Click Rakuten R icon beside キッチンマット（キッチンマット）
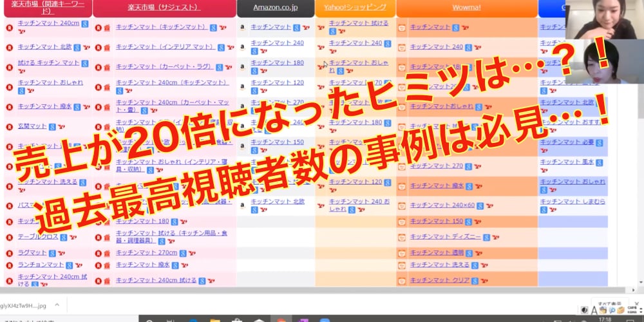 (x=98, y=28)
